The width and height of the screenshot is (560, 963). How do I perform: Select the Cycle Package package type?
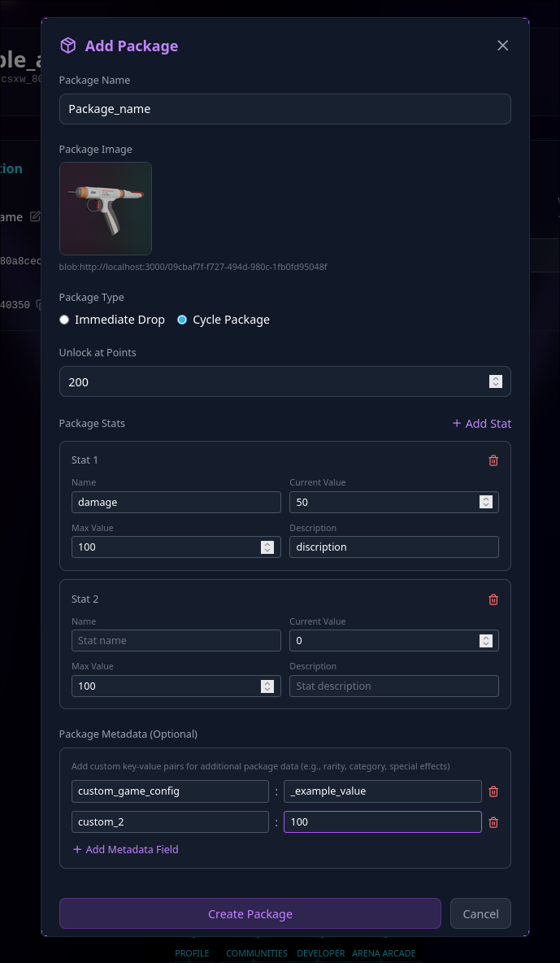tap(182, 320)
